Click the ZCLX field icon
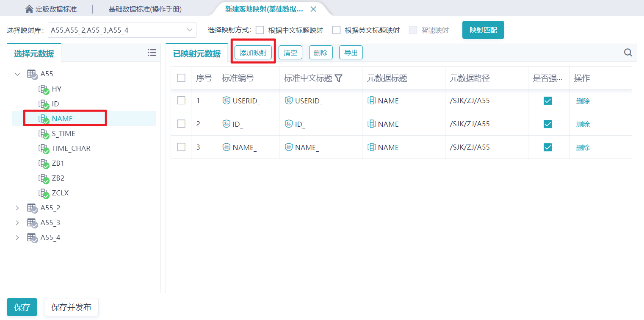Image resolution: width=644 pixels, height=320 pixels. coord(43,193)
